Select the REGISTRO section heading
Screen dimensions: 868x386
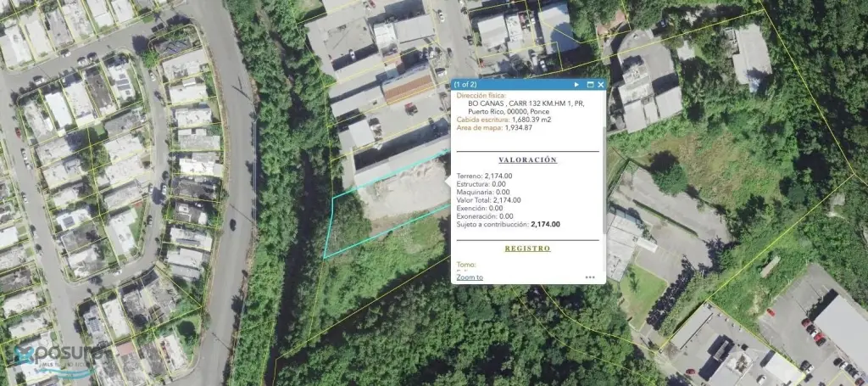(527, 249)
